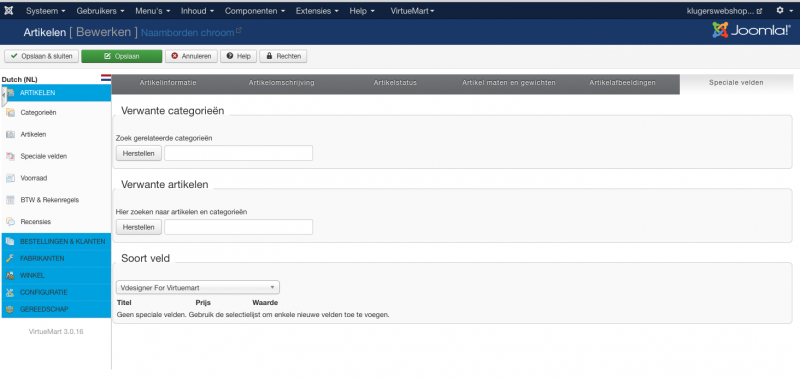Click the Artikelen sidebar item icon

click(10, 135)
